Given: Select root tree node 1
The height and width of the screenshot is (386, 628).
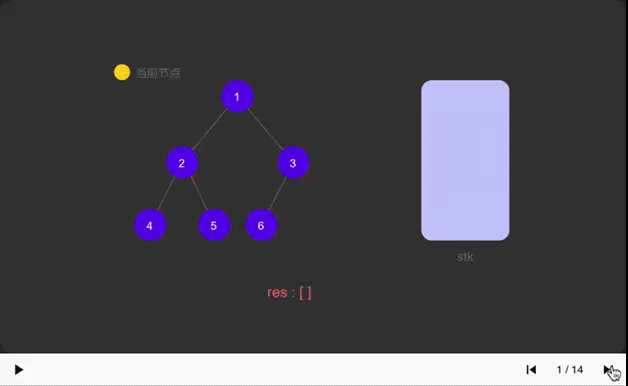Looking at the screenshot, I should (237, 96).
